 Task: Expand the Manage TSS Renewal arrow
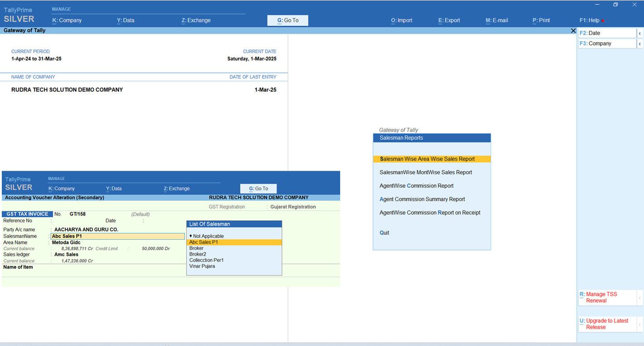point(639,297)
